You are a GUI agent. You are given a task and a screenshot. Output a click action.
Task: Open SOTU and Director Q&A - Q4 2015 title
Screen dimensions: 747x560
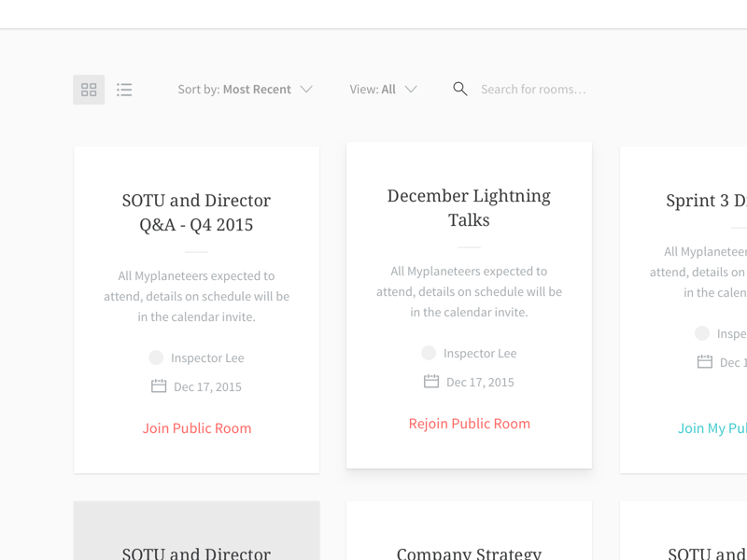[x=196, y=213]
